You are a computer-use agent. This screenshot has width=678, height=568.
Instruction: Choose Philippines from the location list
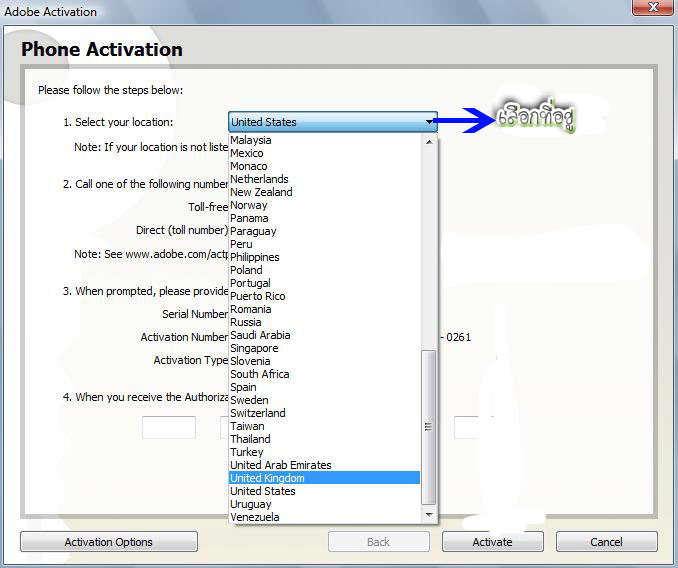click(x=325, y=257)
